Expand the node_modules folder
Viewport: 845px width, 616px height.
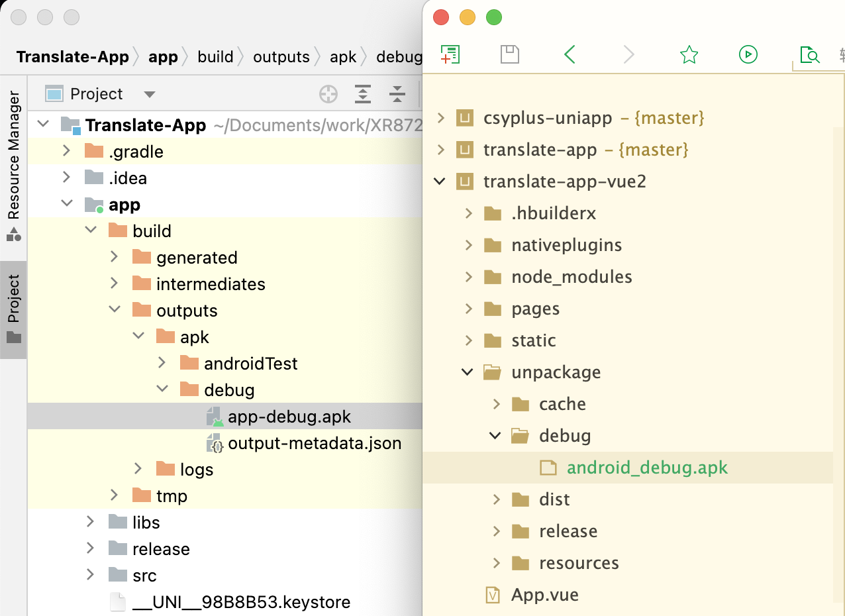469,277
